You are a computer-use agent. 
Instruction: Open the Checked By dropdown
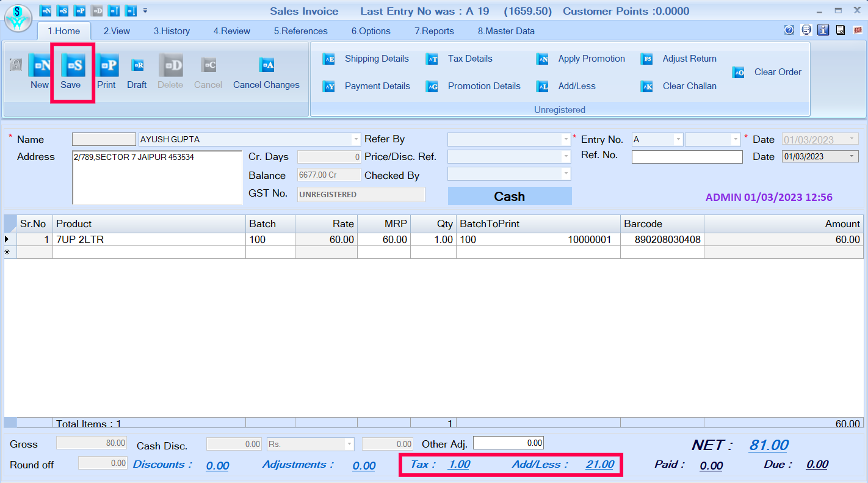[x=566, y=174]
